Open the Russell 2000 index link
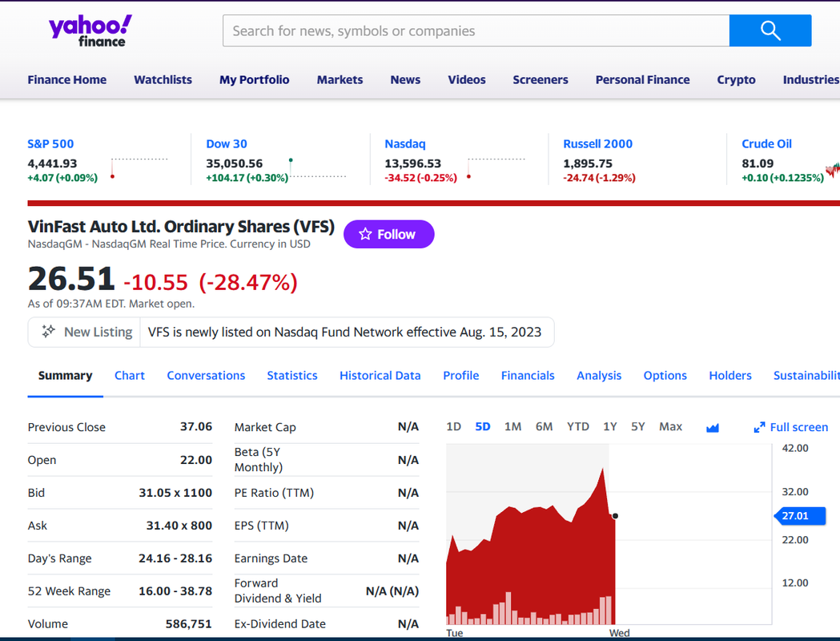840x641 pixels. [x=598, y=143]
